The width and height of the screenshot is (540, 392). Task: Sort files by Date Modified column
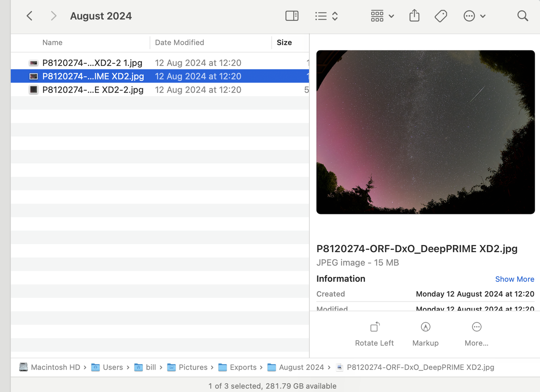click(179, 43)
